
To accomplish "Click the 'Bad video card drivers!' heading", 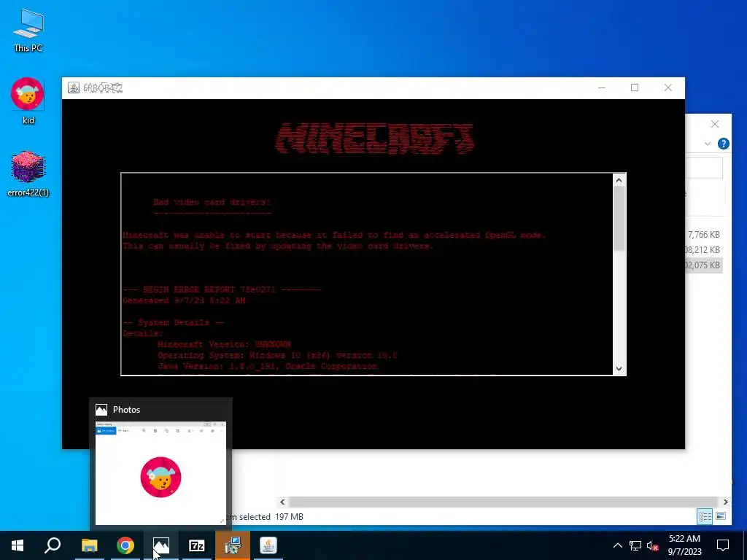I will [212, 202].
